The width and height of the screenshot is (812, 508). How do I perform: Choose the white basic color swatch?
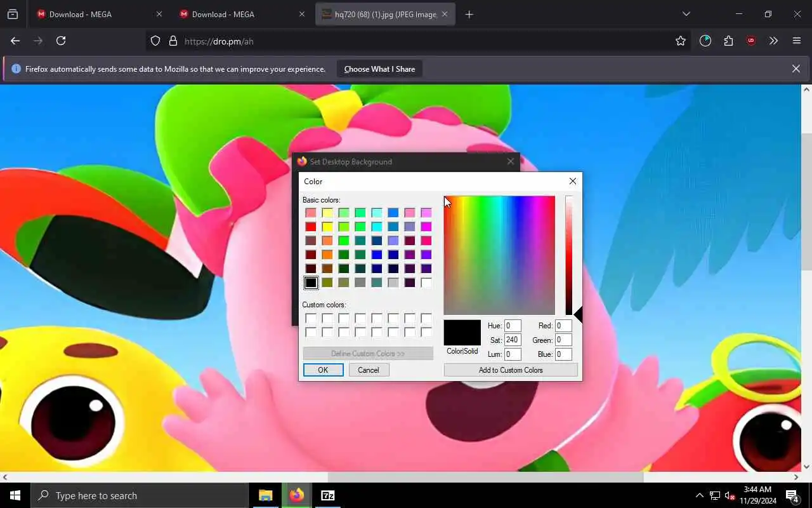point(426,283)
